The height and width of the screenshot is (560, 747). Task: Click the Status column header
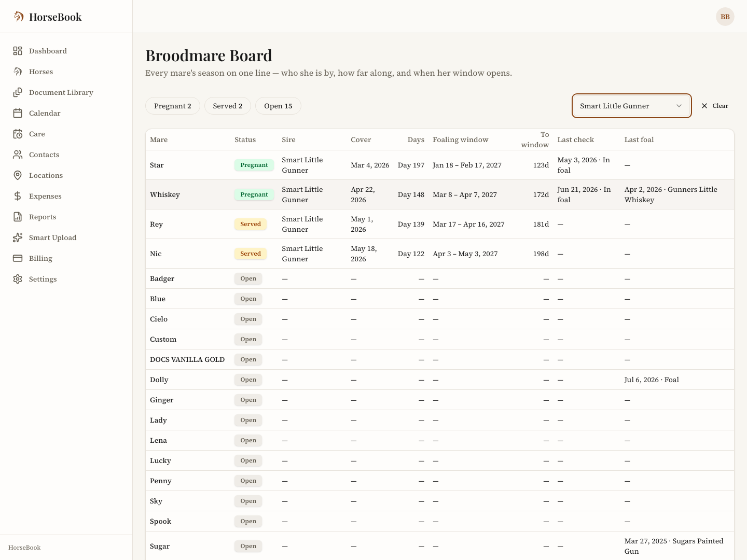pos(245,139)
